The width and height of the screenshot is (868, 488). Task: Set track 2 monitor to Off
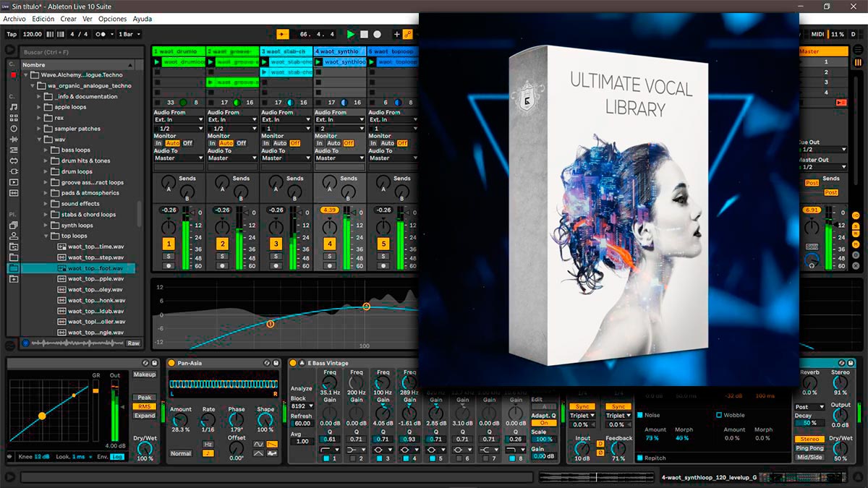[x=242, y=143]
